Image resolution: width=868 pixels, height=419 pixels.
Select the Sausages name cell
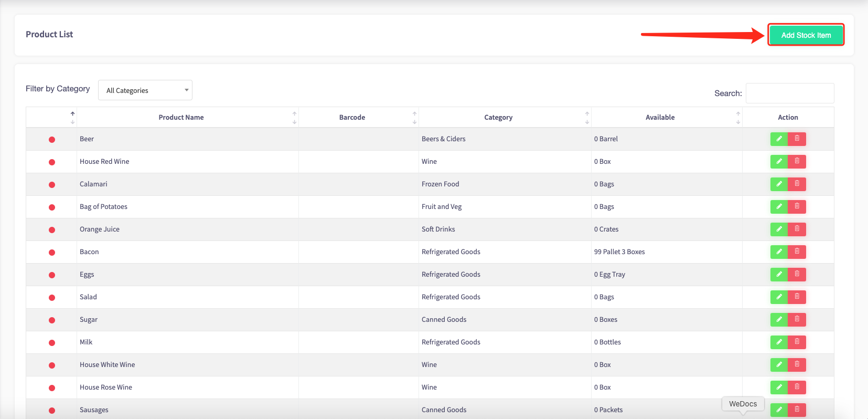pyautogui.click(x=188, y=410)
